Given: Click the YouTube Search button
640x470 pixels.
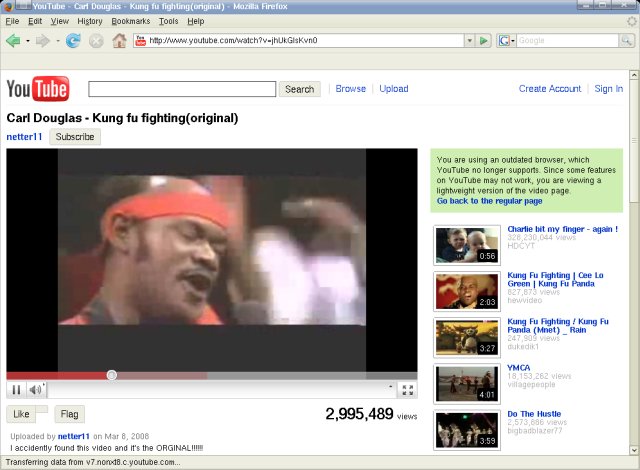Looking at the screenshot, I should [300, 89].
